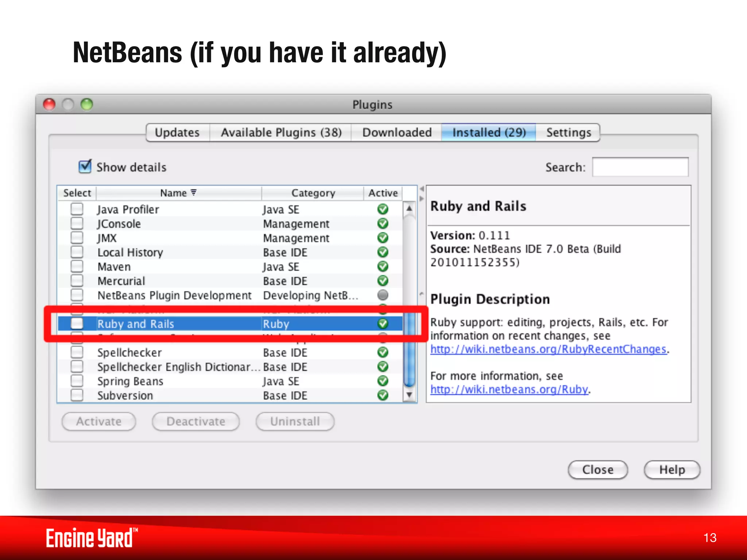This screenshot has height=560, width=747.
Task: Click the Management category of JConsole
Action: [x=296, y=224]
